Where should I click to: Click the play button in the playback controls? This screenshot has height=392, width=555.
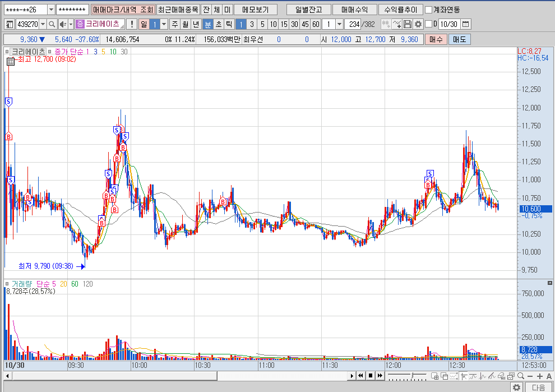(x=351, y=376)
